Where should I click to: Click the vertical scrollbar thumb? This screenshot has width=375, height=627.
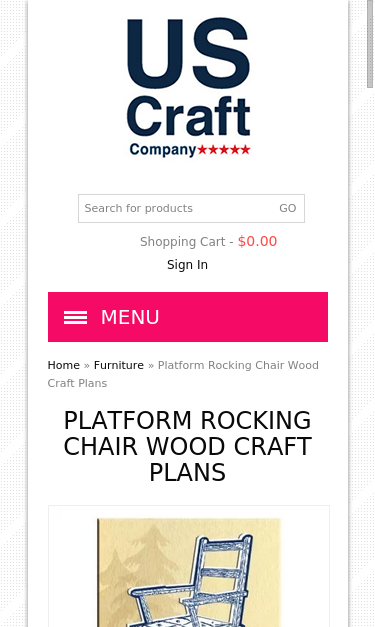(370, 43)
